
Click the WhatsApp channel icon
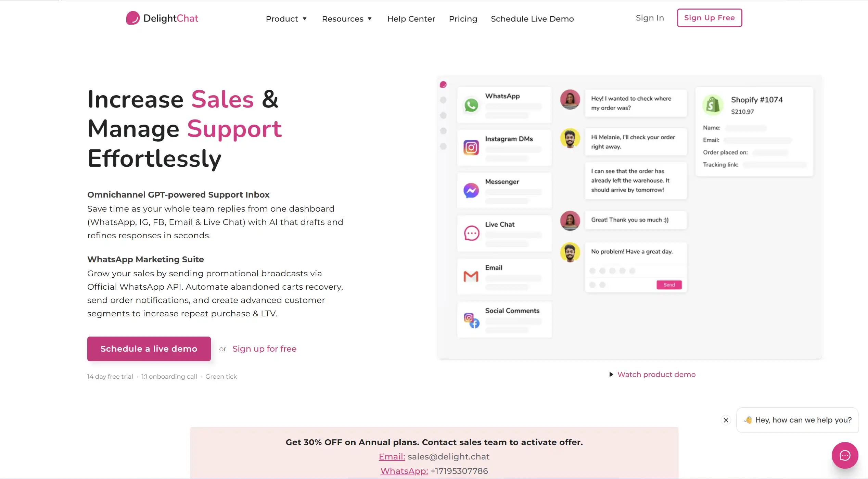coord(471,105)
